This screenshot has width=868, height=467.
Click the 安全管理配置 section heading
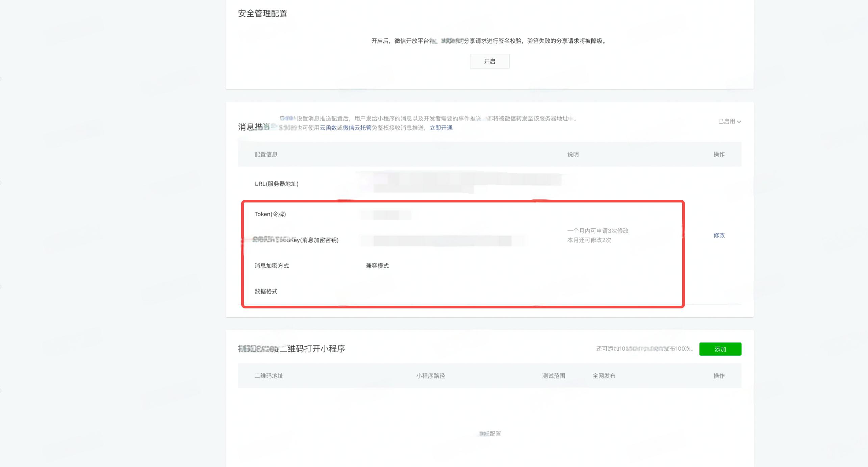point(262,13)
